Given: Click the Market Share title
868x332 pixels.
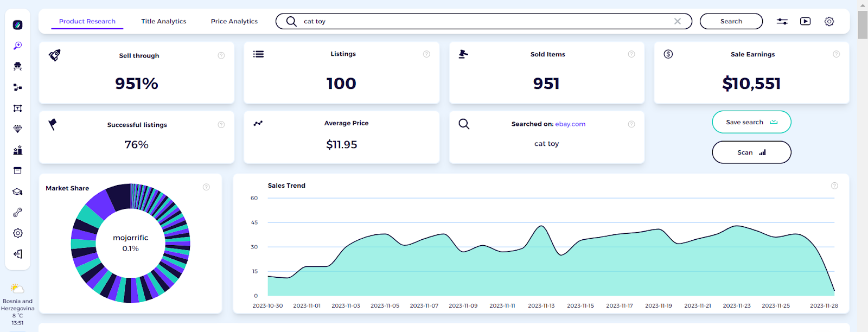Looking at the screenshot, I should pyautogui.click(x=67, y=188).
